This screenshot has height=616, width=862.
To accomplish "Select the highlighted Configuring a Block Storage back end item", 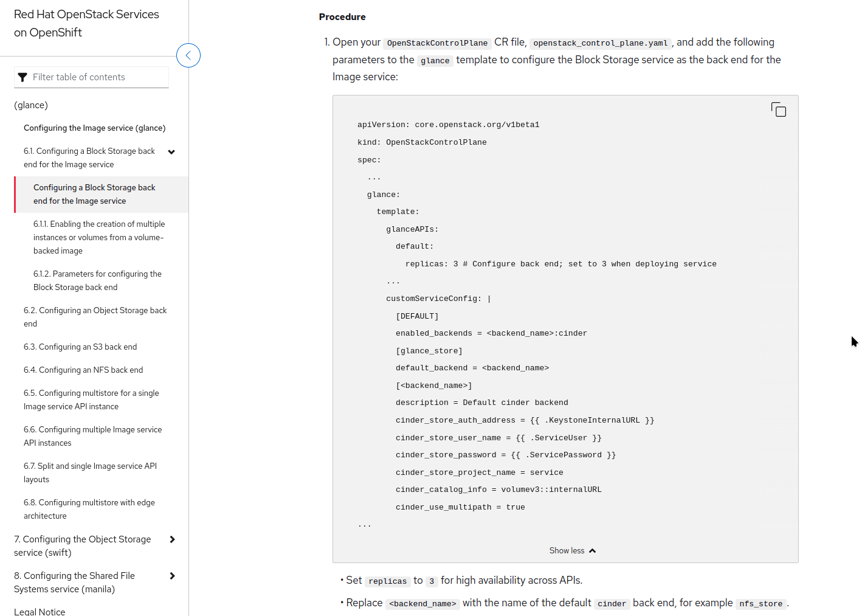I will 94,194.
